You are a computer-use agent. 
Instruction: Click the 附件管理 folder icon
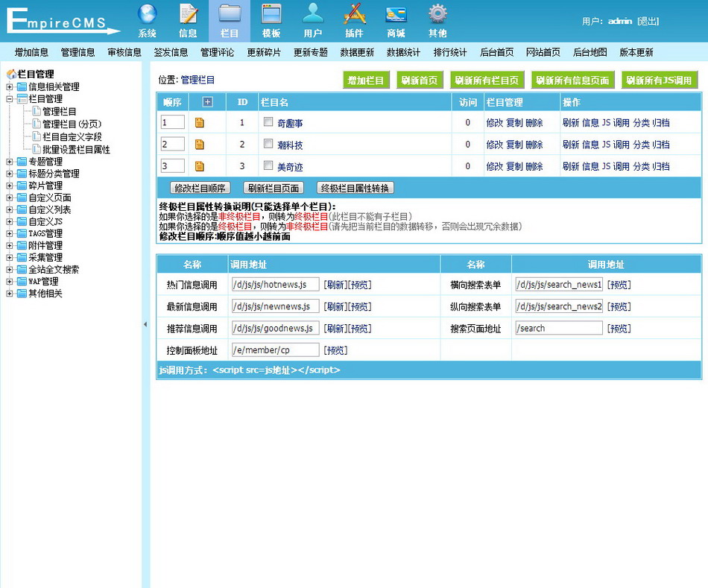pos(22,246)
